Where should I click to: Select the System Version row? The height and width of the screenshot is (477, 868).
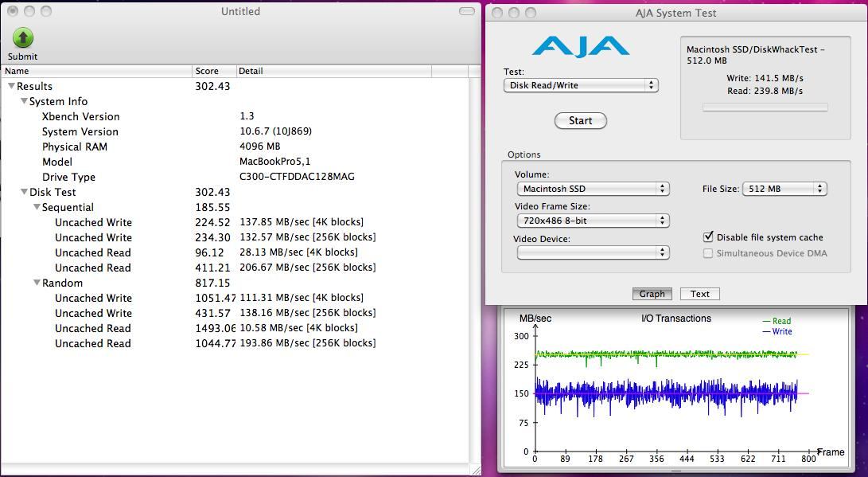pyautogui.click(x=235, y=132)
